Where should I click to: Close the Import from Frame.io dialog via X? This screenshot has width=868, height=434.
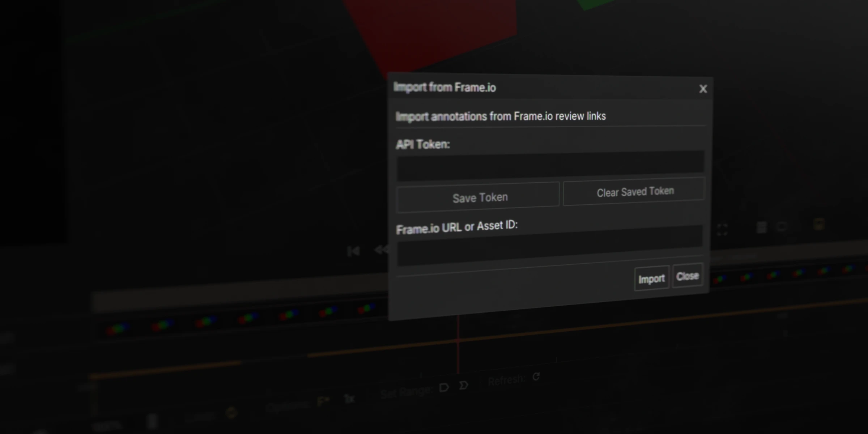tap(703, 89)
